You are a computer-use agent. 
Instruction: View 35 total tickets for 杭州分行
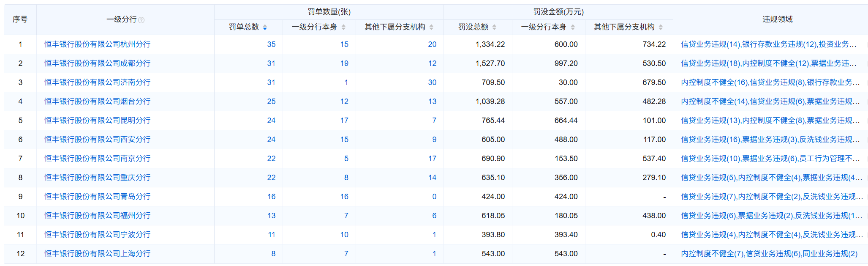point(271,44)
